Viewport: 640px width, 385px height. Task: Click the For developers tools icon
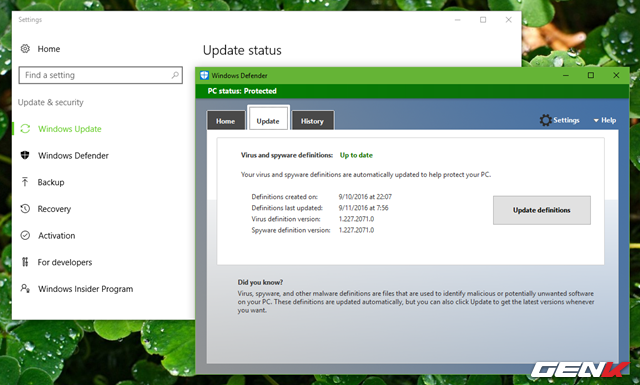[25, 262]
